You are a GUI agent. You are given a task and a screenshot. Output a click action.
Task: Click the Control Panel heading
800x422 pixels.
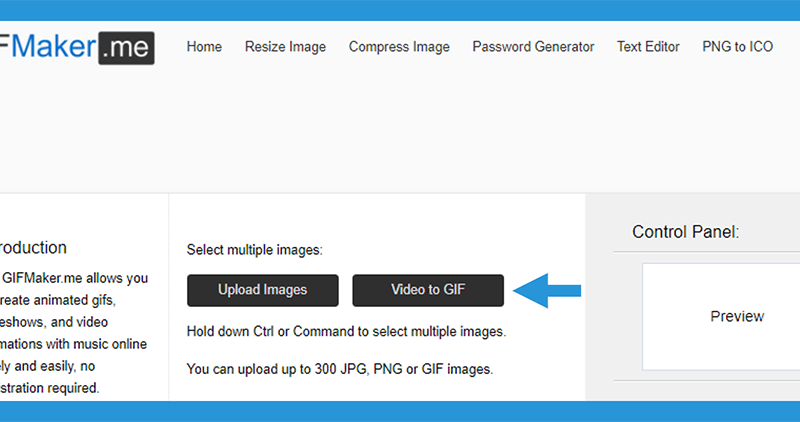[685, 232]
